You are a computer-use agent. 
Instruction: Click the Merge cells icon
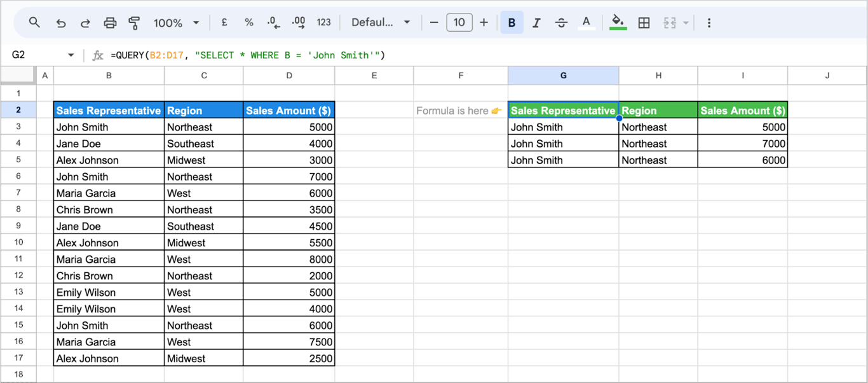pos(670,23)
